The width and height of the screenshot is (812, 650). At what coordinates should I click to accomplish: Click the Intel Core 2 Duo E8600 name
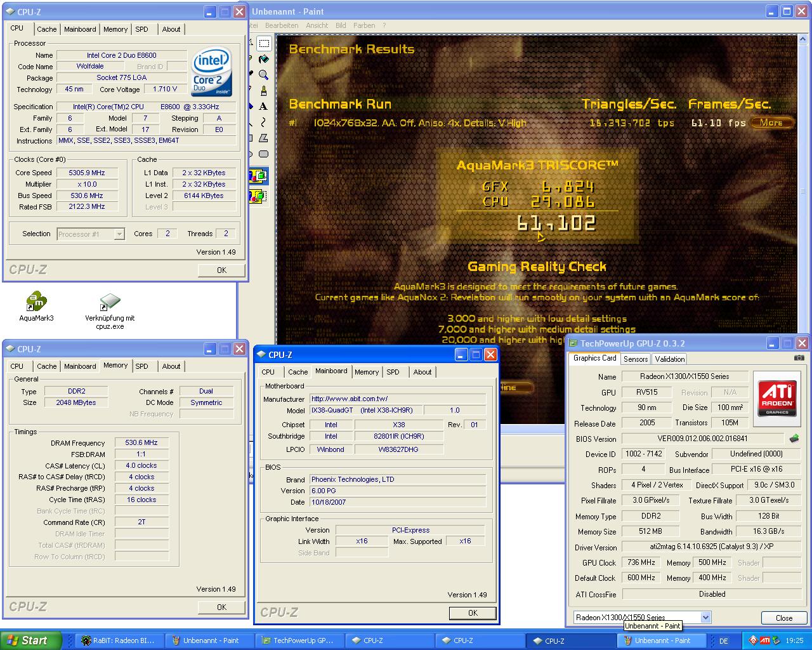(122, 55)
